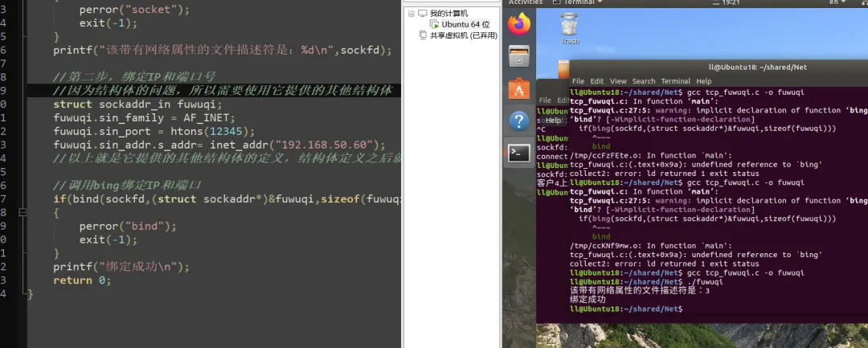Click the './fuwuqi' command in the terminal
The height and width of the screenshot is (348, 868).
706,281
